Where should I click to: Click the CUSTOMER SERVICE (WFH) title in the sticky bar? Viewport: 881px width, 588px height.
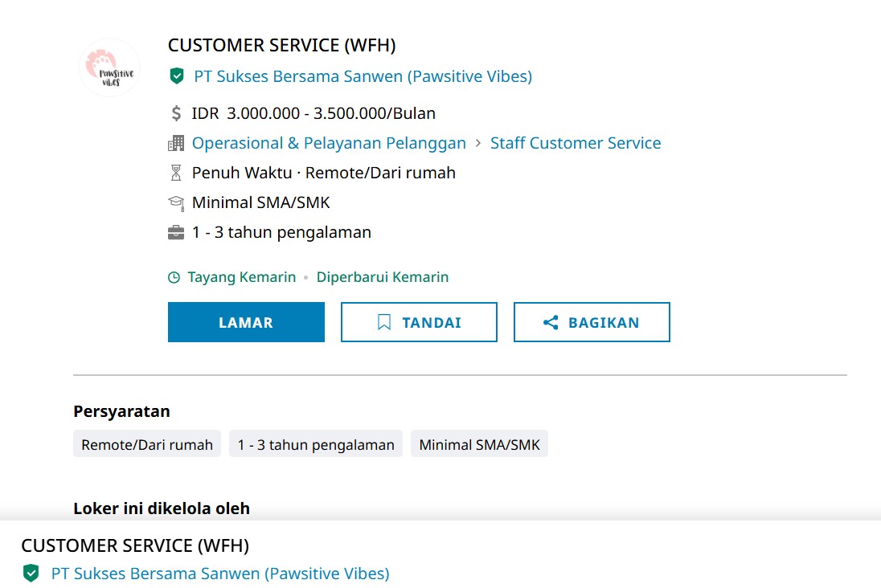[135, 545]
